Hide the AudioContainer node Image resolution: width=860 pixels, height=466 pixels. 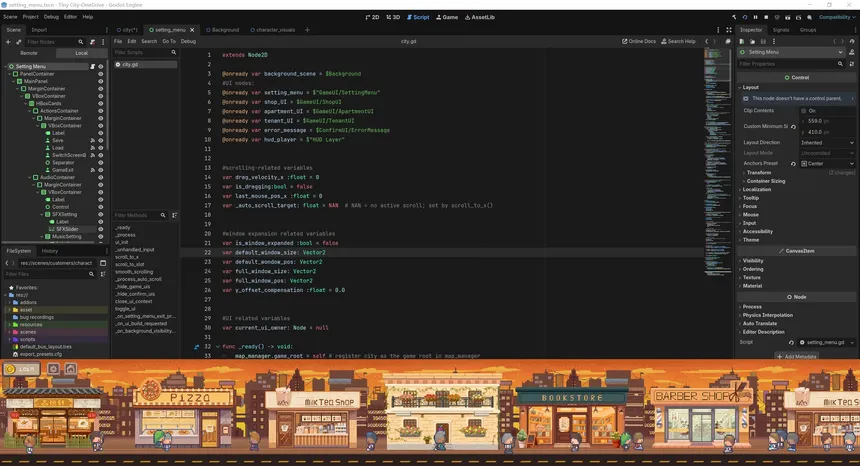(x=100, y=178)
